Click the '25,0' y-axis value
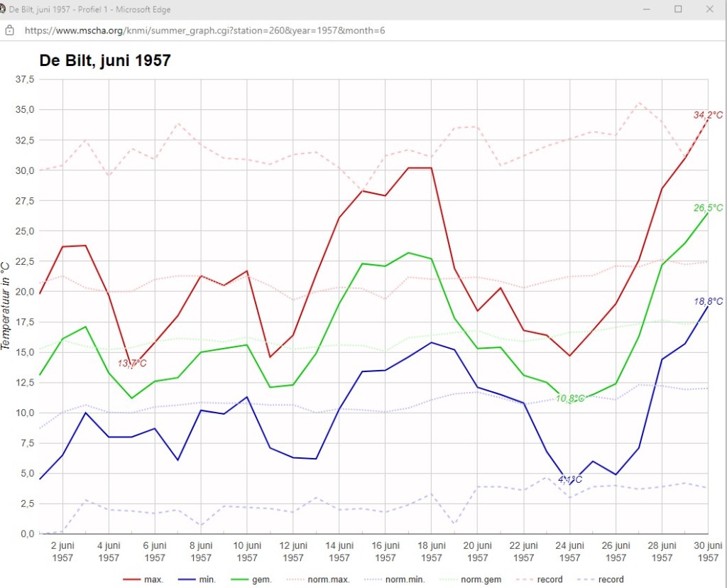Viewport: 727px width, 588px height. (25, 231)
